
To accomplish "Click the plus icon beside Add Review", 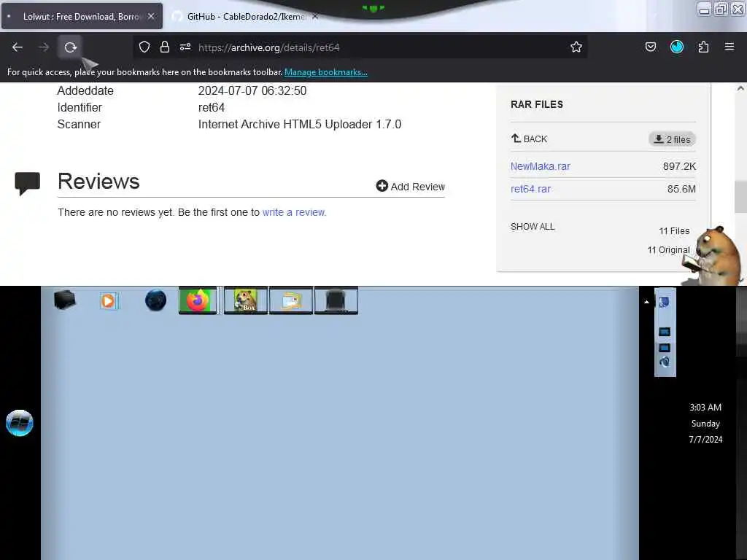I will 382,186.
